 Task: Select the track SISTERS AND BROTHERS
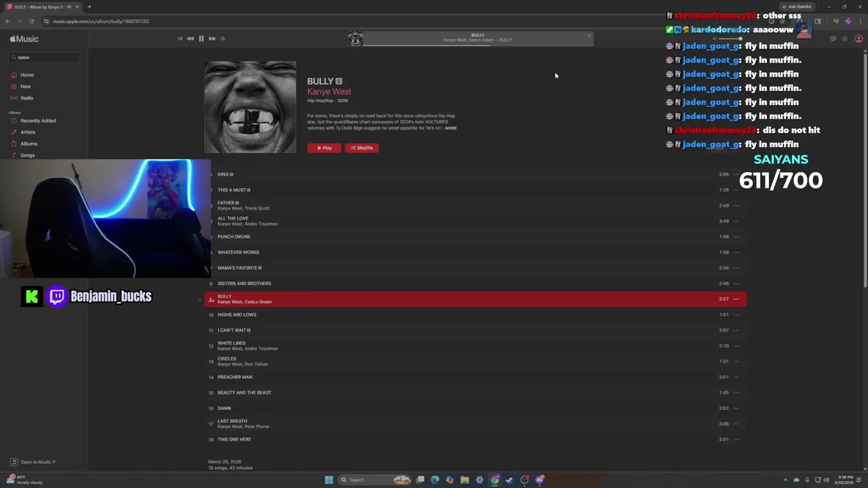tap(475, 283)
